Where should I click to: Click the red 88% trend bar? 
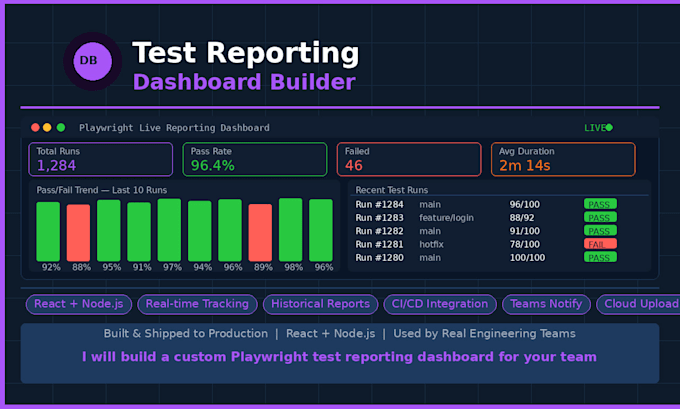tap(78, 233)
